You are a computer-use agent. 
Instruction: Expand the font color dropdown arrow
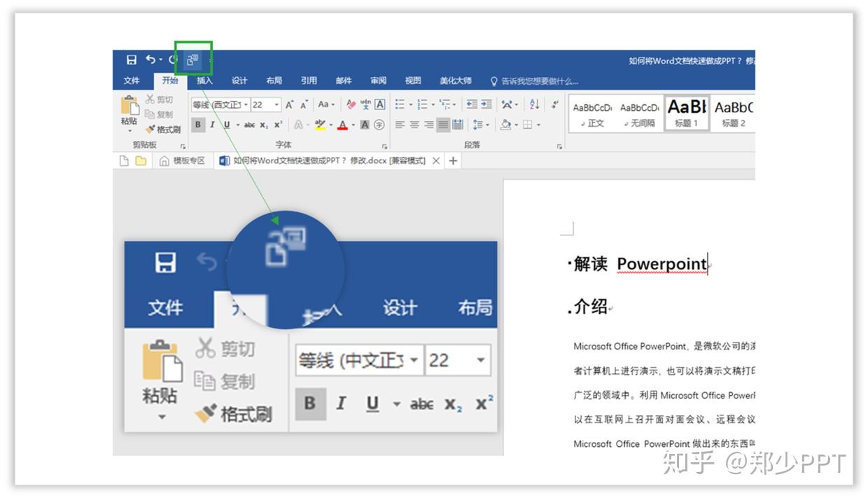tap(353, 125)
